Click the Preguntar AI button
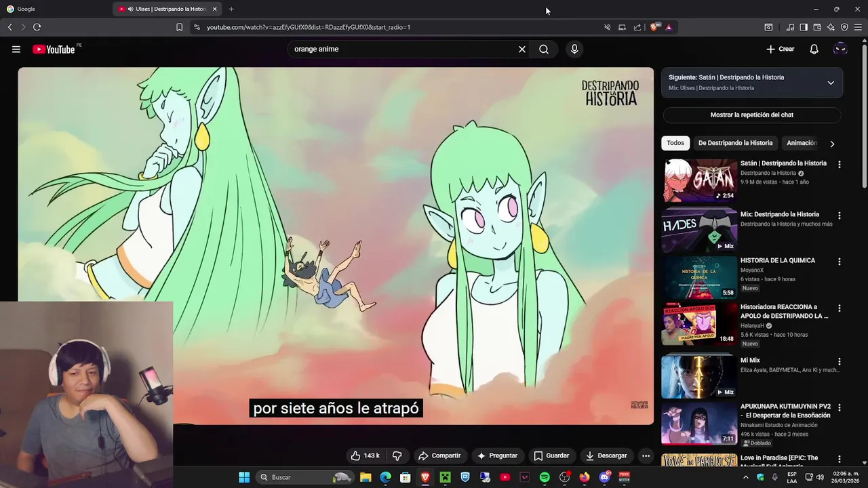Image resolution: width=868 pixels, height=488 pixels. tap(497, 455)
